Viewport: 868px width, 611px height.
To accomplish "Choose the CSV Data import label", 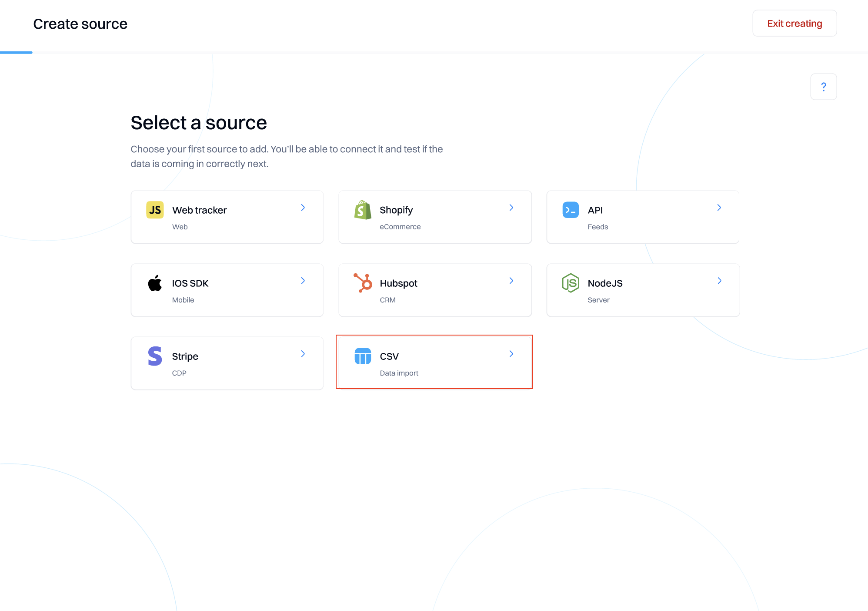I will click(399, 373).
